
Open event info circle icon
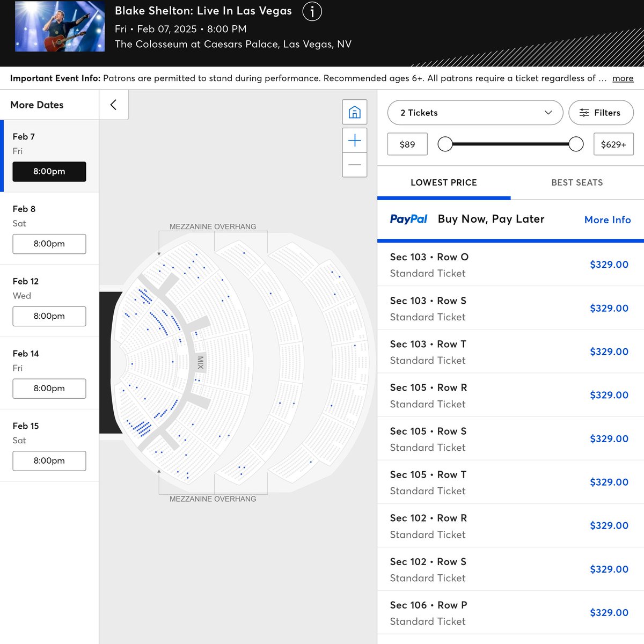(312, 11)
